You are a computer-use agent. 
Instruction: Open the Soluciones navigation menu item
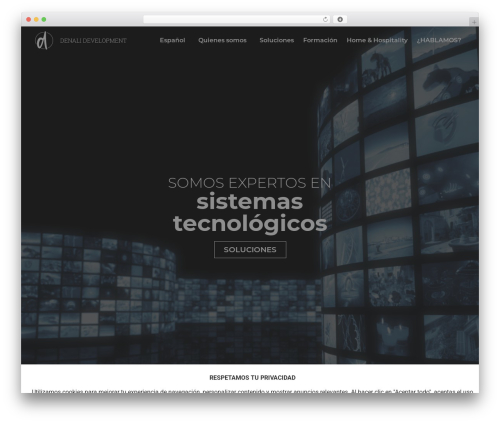tap(277, 40)
